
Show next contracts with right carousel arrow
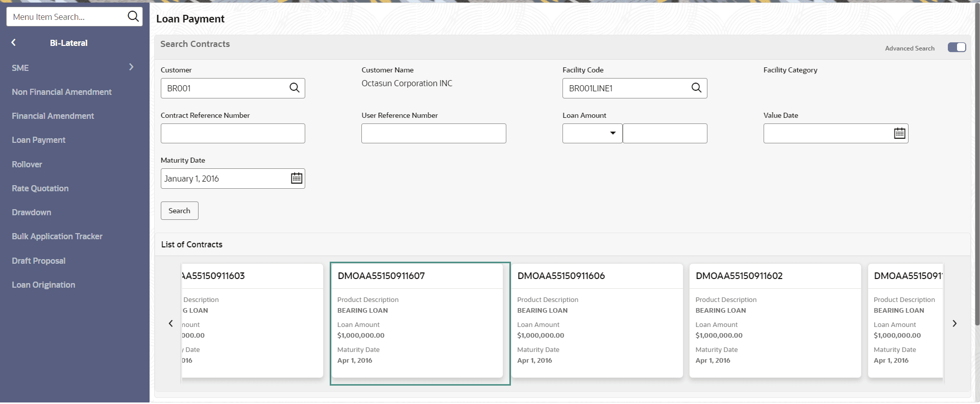pos(954,323)
